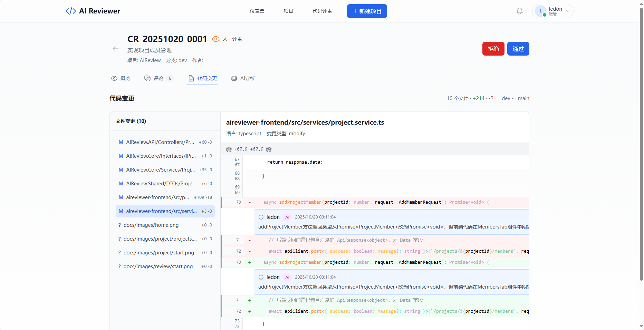
Task: Switch to the 评论 tab
Action: [158, 78]
